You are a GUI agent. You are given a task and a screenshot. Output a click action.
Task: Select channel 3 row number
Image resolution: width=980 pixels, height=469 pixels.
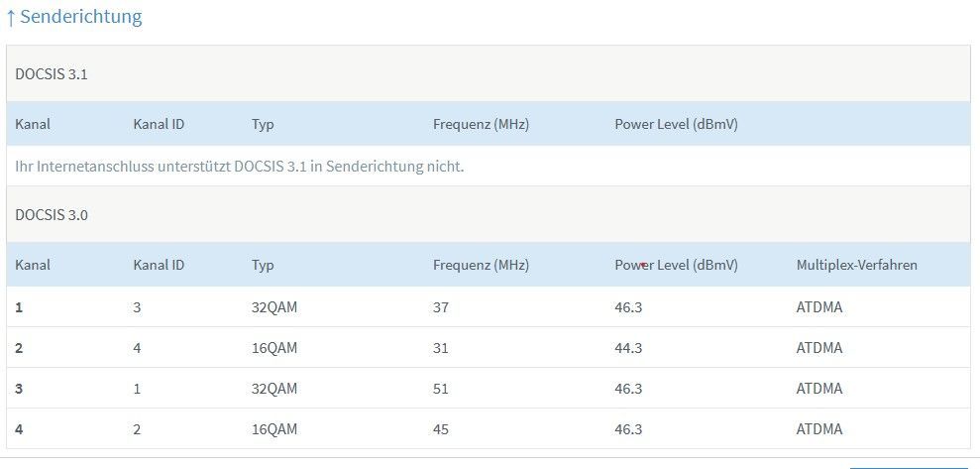click(19, 389)
